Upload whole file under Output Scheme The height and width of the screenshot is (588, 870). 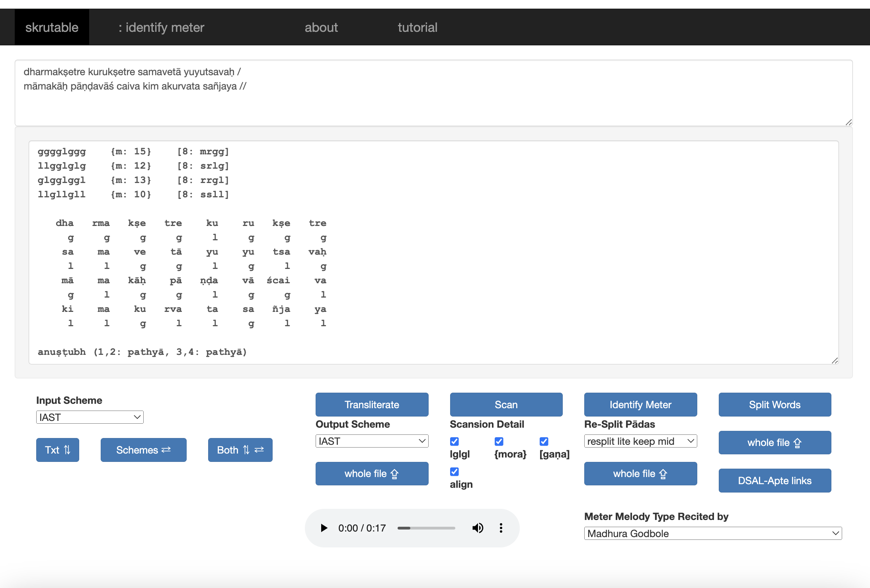[x=372, y=473]
